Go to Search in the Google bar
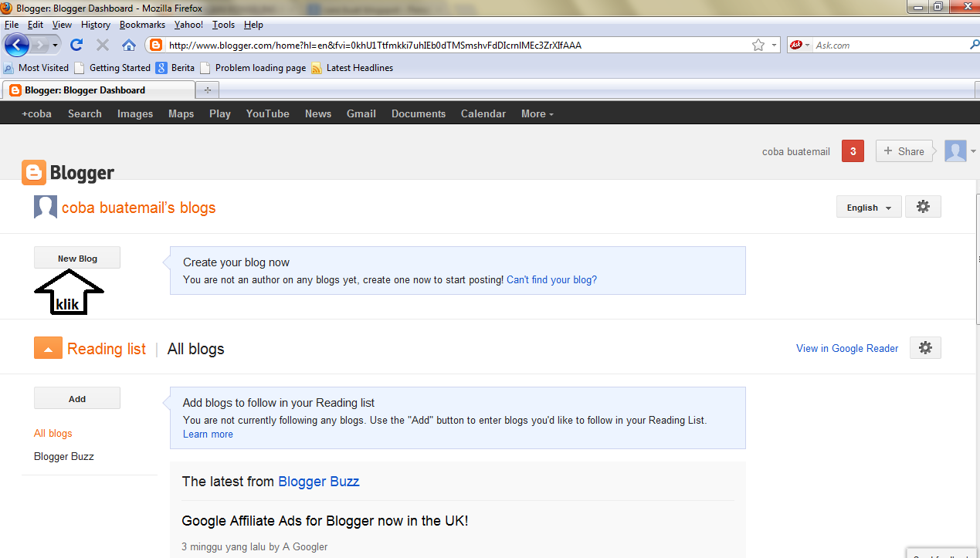The image size is (980, 558). [x=85, y=113]
